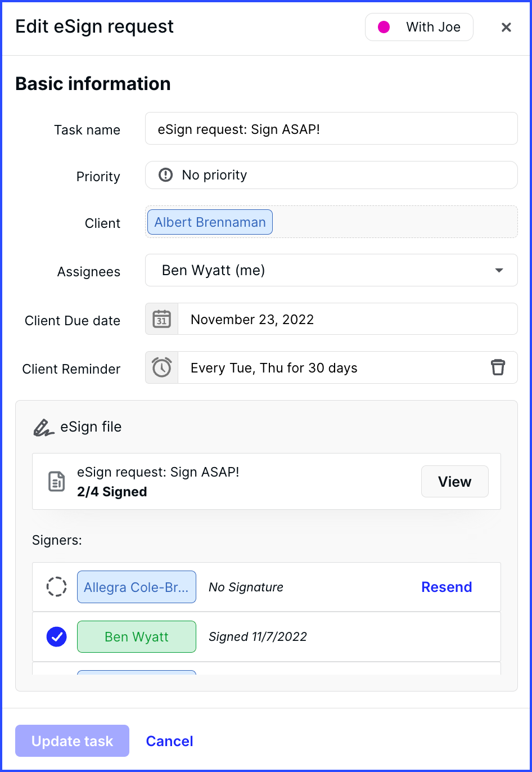This screenshot has height=772, width=532.
Task: Click the alarm clock icon for Client Reminder
Action: pos(162,367)
